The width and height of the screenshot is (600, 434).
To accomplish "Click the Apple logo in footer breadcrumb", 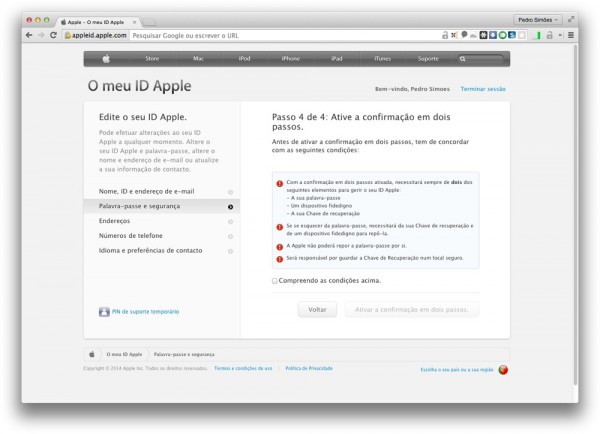I will click(x=92, y=354).
